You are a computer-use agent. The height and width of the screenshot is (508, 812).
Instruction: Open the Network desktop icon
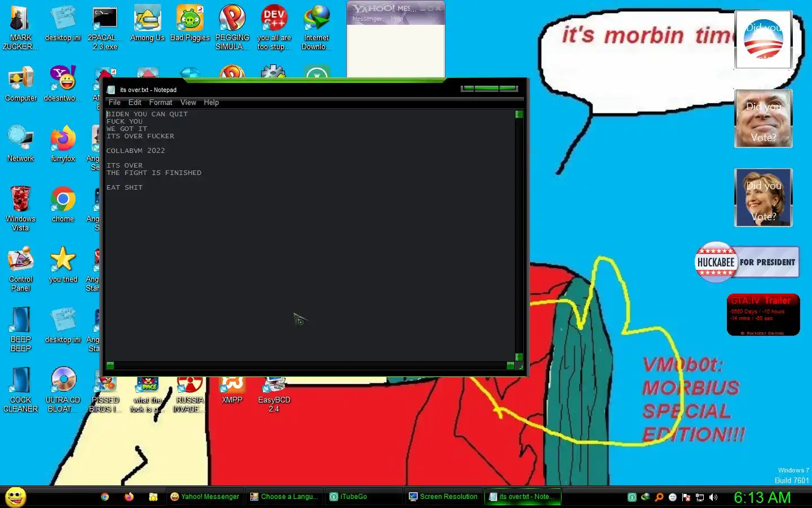[x=20, y=144]
